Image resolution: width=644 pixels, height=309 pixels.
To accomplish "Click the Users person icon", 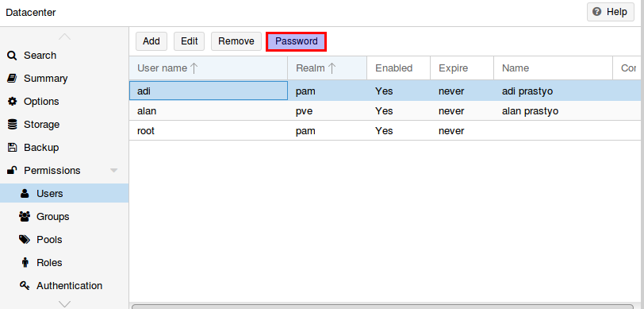I will coord(25,194).
